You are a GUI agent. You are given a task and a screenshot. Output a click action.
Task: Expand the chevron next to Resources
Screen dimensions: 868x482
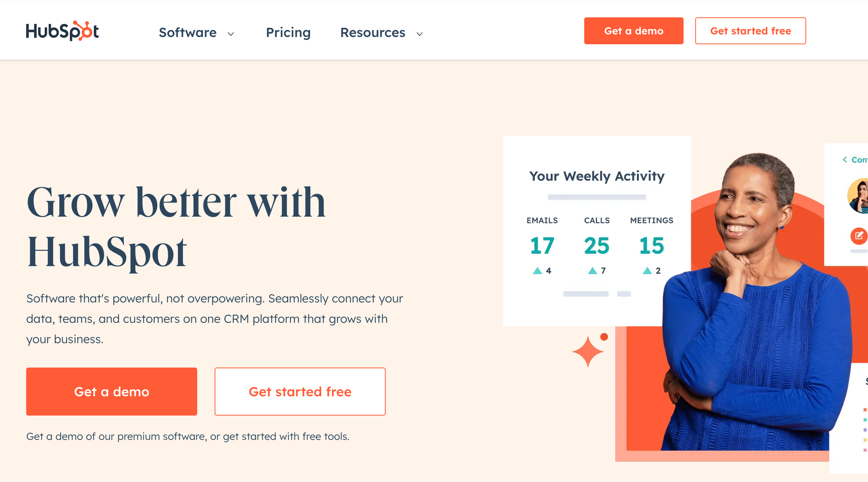pos(419,34)
